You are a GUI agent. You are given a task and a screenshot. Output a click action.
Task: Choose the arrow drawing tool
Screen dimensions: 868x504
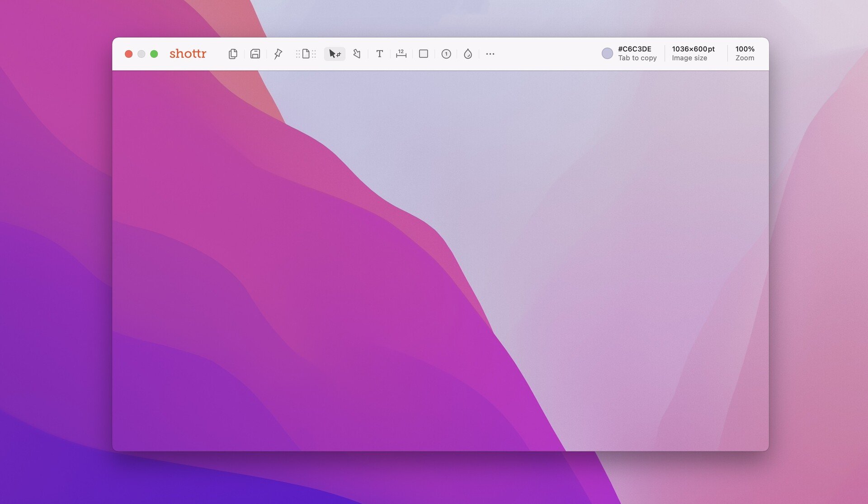click(357, 54)
